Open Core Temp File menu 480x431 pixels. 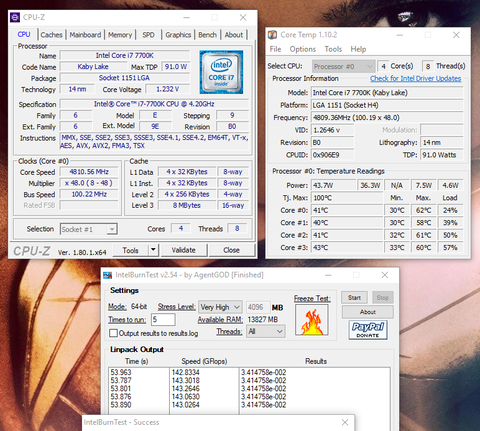coord(275,49)
